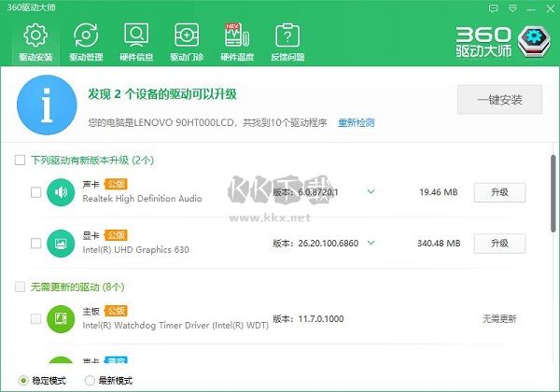Viewport: 560px width, 392px height.
Task: Close the 360驱动大师 window
Action: click(551, 9)
